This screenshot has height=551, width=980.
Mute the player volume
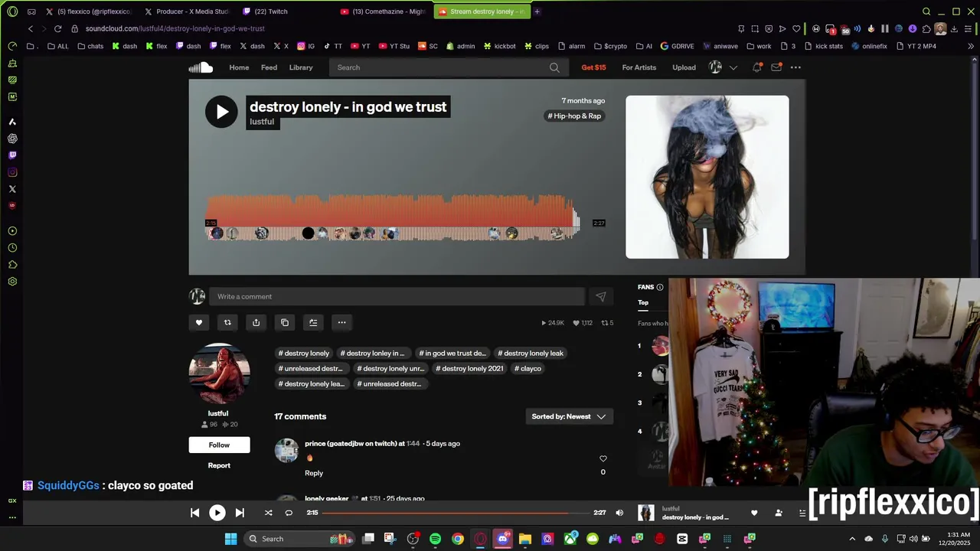point(619,513)
